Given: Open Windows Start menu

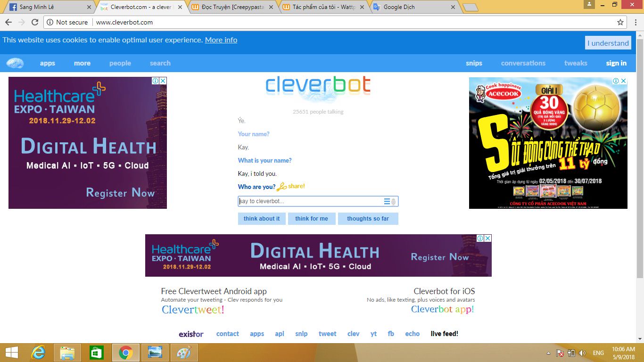Looking at the screenshot, I should (12, 353).
